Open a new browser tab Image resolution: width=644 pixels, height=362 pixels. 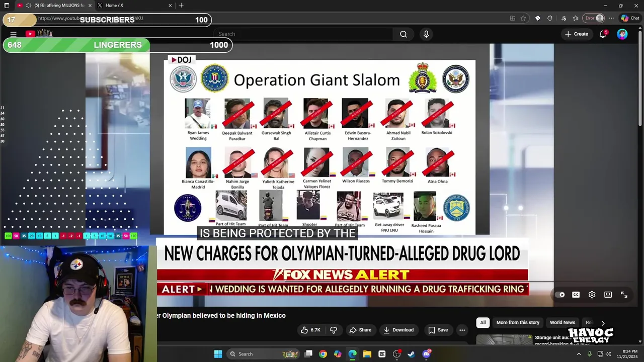tap(181, 6)
